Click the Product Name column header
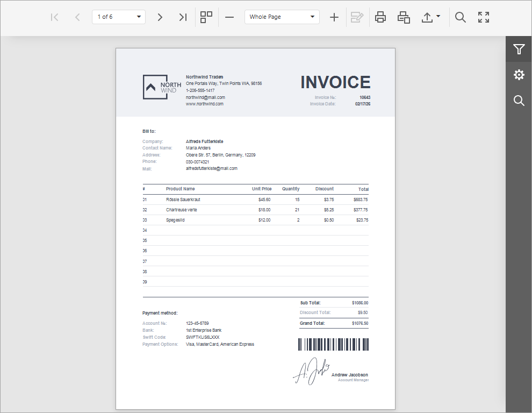 pyautogui.click(x=180, y=189)
